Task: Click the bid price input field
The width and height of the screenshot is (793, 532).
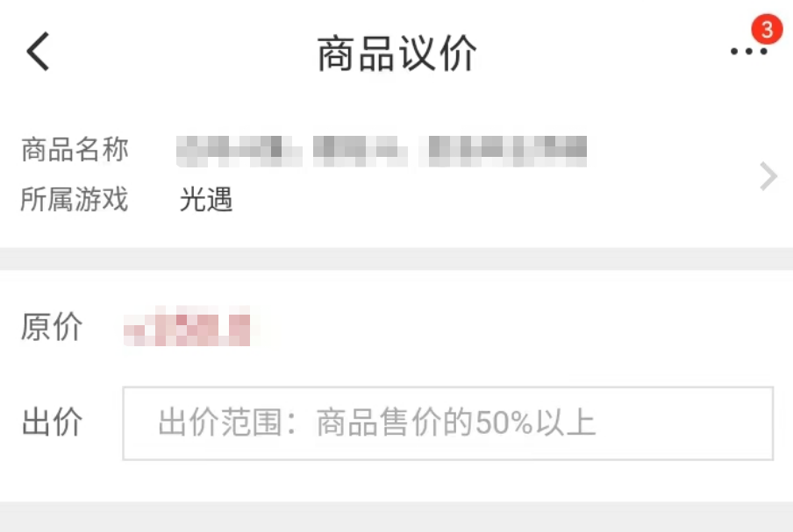Action: coord(447,423)
